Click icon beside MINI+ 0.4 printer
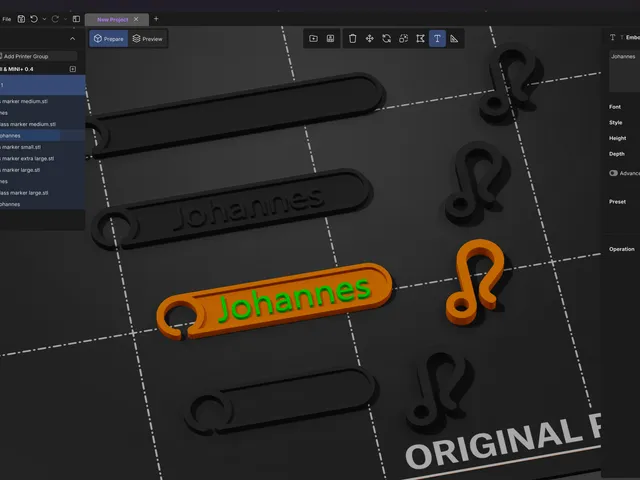 [x=73, y=69]
